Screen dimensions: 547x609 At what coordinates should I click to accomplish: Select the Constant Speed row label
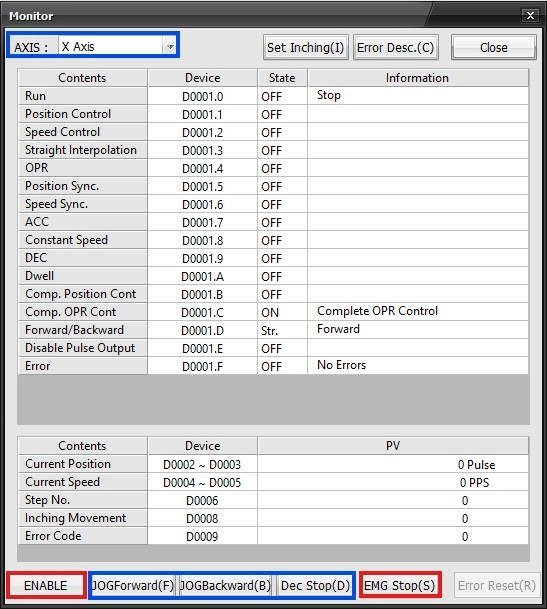coord(82,240)
